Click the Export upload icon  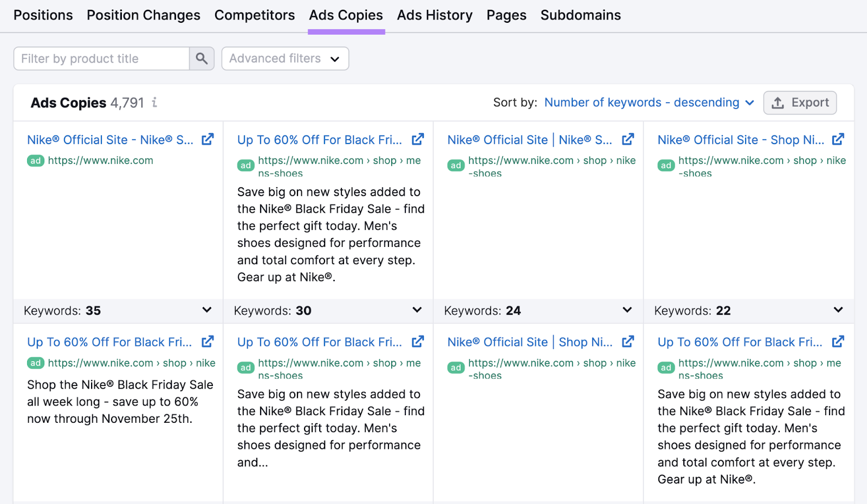click(779, 102)
